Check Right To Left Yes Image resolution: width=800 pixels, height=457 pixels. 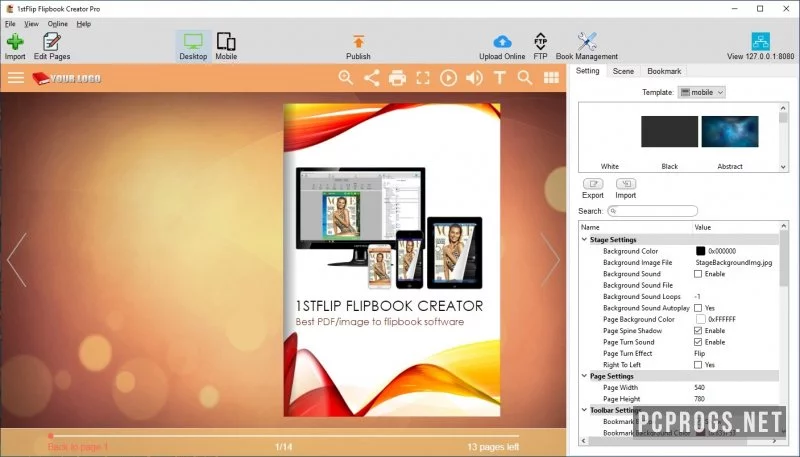698,365
